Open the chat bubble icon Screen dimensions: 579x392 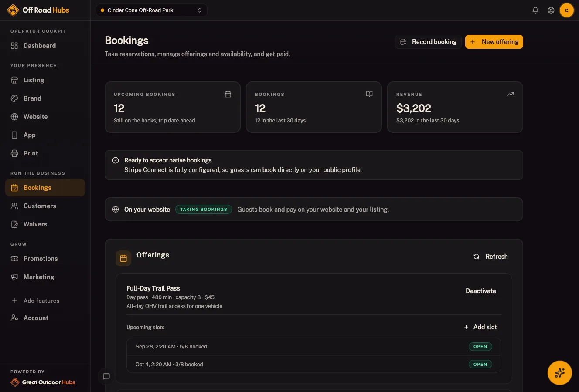pyautogui.click(x=106, y=376)
